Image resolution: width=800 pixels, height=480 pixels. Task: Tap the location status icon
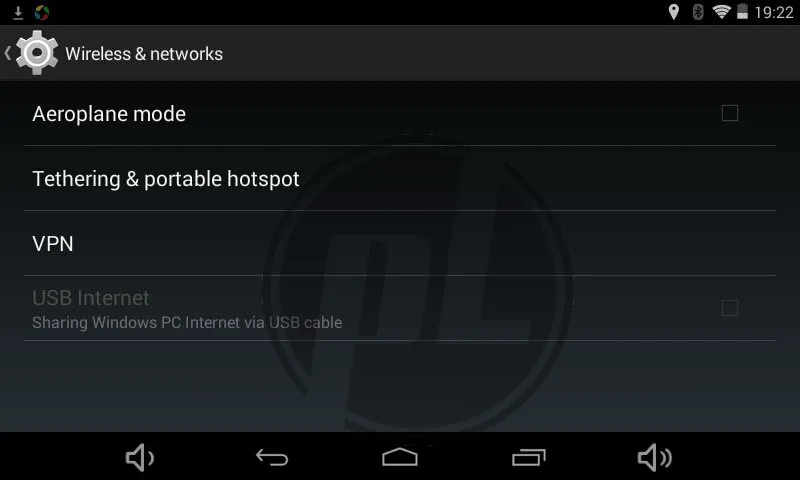coord(673,12)
